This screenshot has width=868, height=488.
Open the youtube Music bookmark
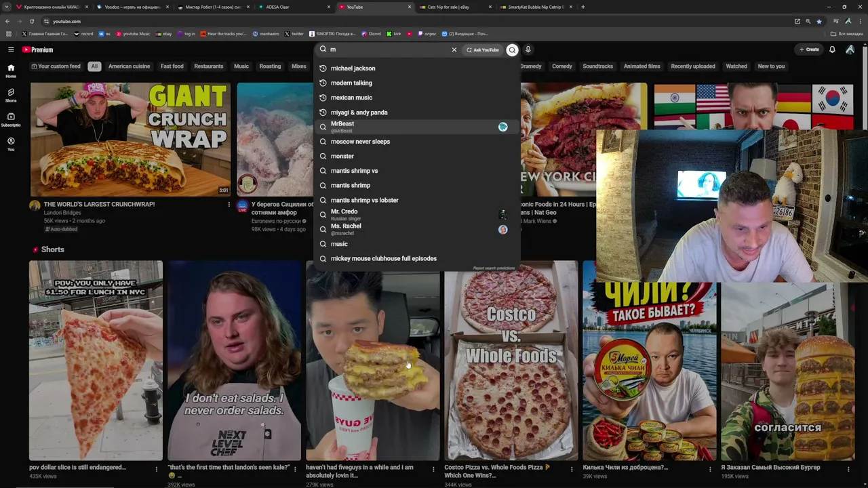coord(133,33)
